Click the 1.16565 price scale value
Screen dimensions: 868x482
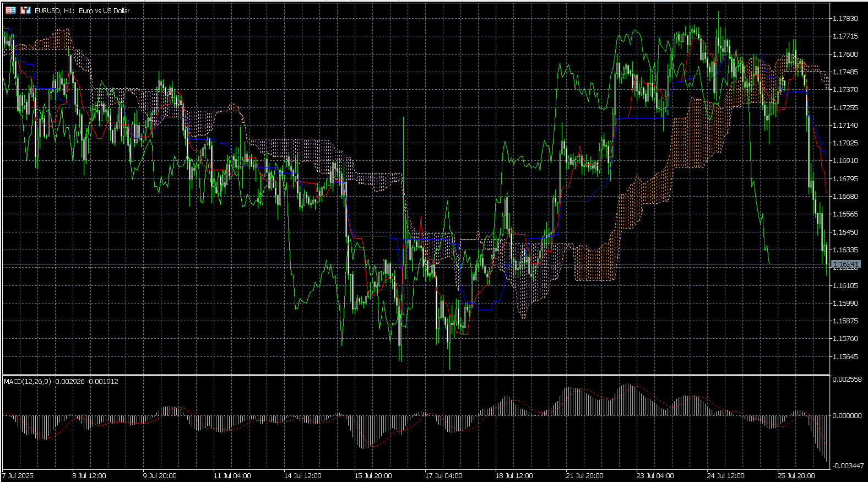(x=845, y=214)
